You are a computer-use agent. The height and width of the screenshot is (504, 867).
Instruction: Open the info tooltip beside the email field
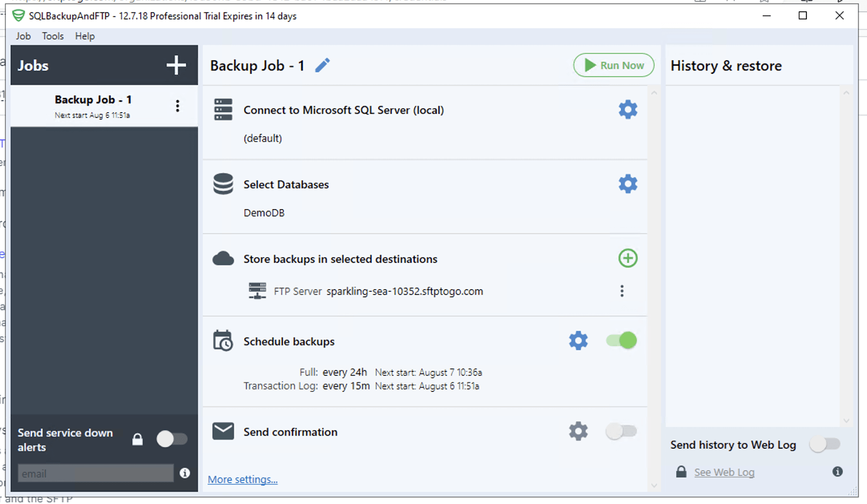[184, 473]
